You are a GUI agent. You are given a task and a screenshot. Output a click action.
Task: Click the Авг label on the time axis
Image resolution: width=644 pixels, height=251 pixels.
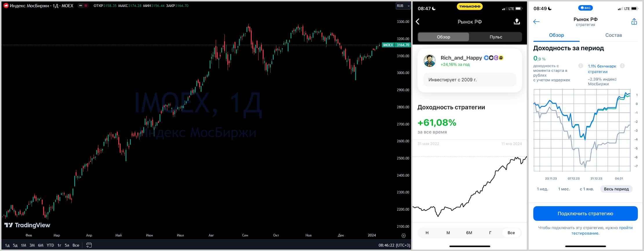tap(211, 235)
